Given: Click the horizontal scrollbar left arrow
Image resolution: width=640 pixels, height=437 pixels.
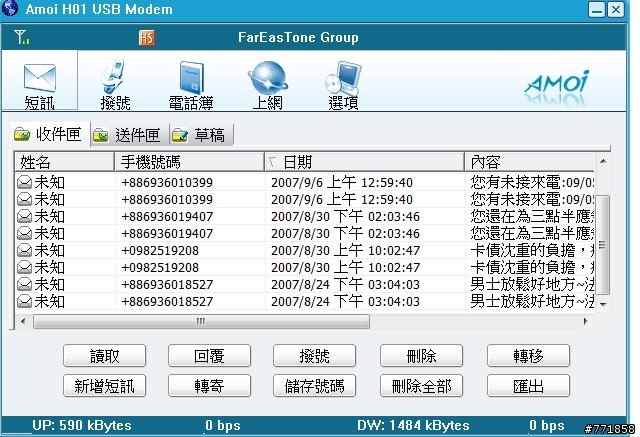Looking at the screenshot, I should pyautogui.click(x=23, y=321).
